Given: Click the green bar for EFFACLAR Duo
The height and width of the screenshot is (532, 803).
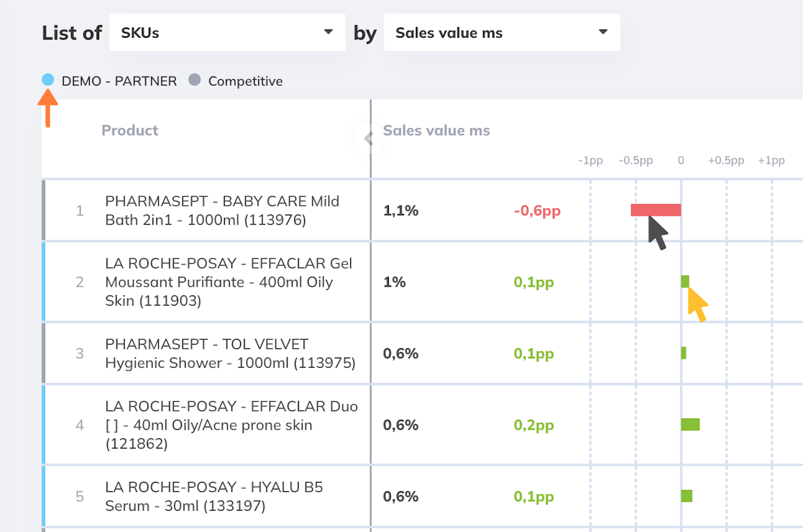Looking at the screenshot, I should pyautogui.click(x=690, y=425).
